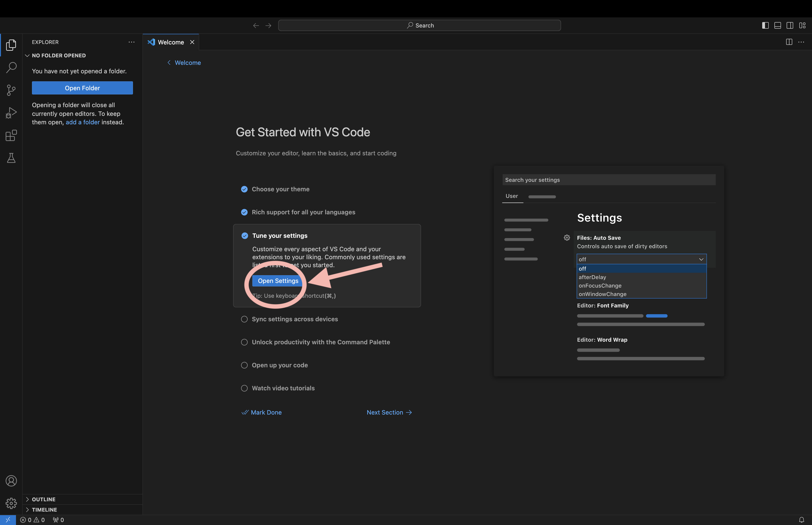Open editor More Actions ellipsis
Screen dimensions: 812x525
tap(801, 42)
